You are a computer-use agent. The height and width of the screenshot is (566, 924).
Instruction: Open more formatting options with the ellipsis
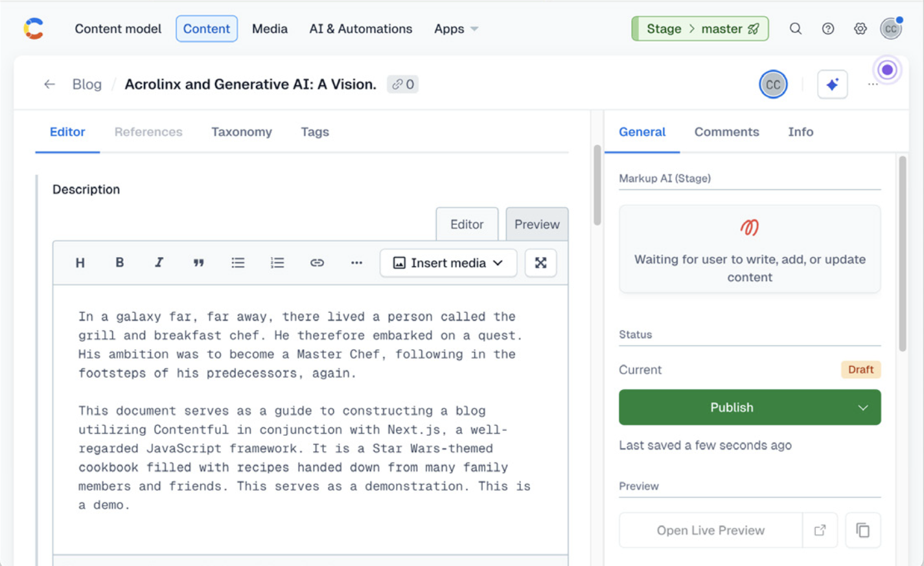tap(356, 262)
